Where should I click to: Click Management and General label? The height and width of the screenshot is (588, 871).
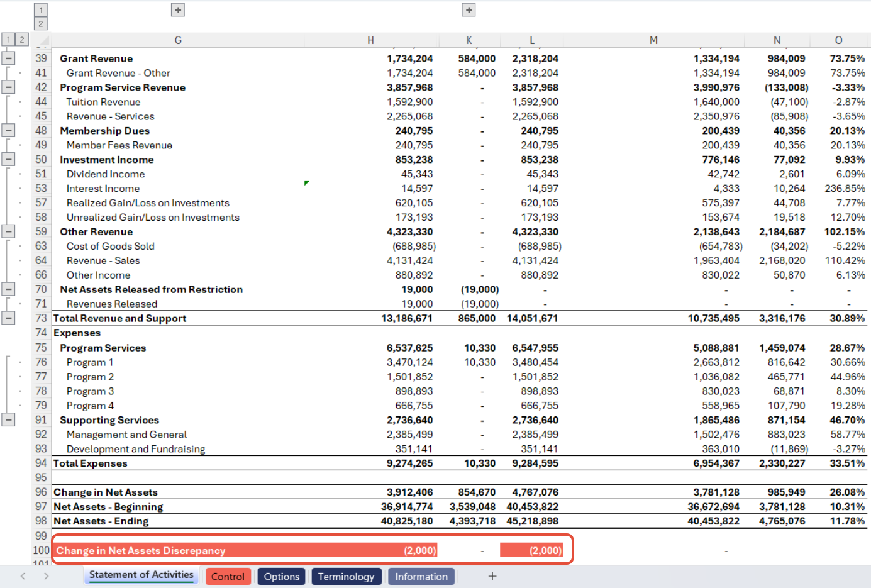[126, 435]
